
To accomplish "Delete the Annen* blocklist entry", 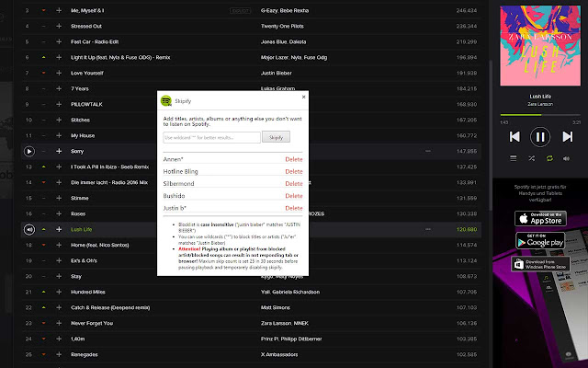I will [294, 159].
